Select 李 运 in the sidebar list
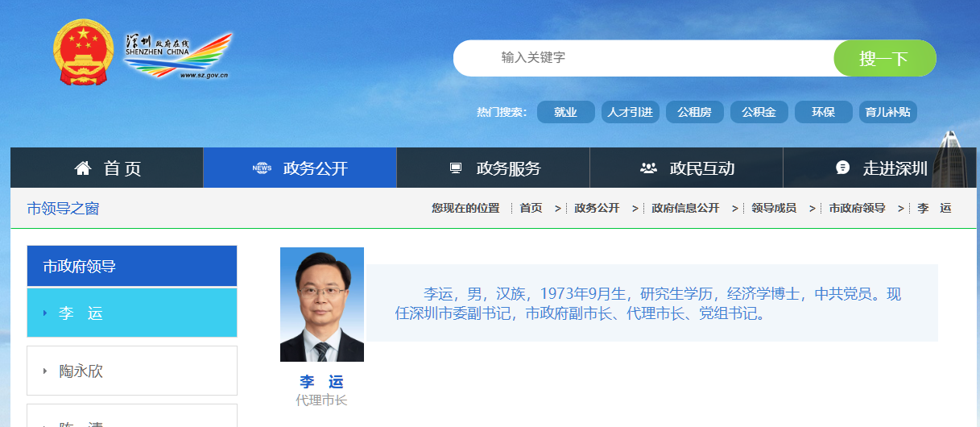 (132, 313)
